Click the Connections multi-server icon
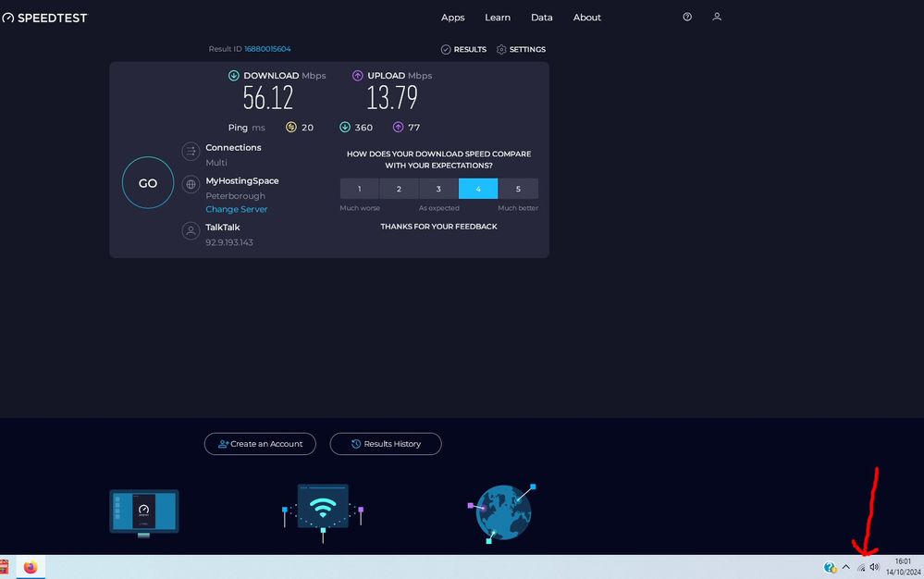 point(191,151)
